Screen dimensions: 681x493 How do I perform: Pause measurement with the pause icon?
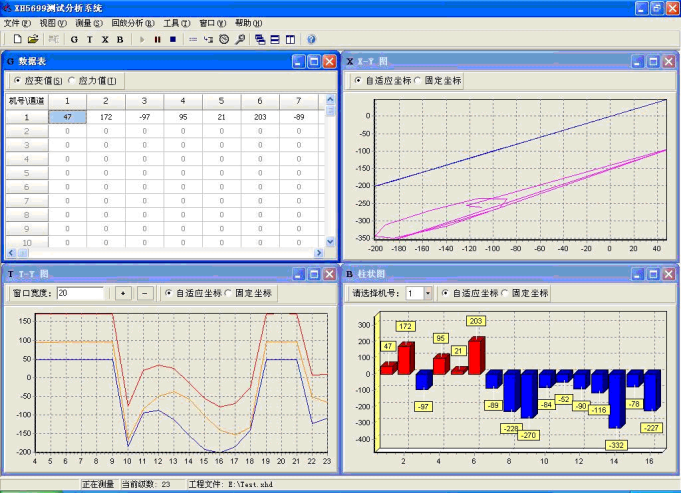157,39
